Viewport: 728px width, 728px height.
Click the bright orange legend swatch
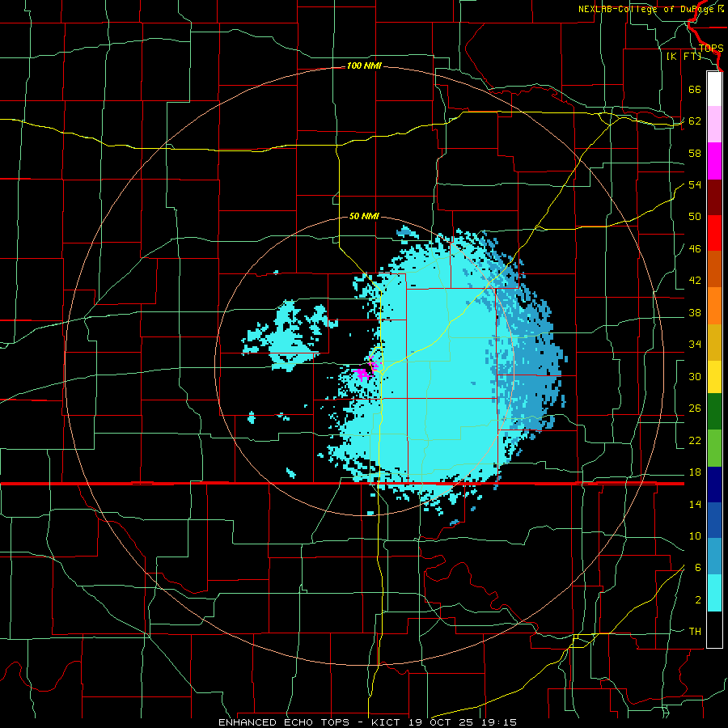click(714, 306)
